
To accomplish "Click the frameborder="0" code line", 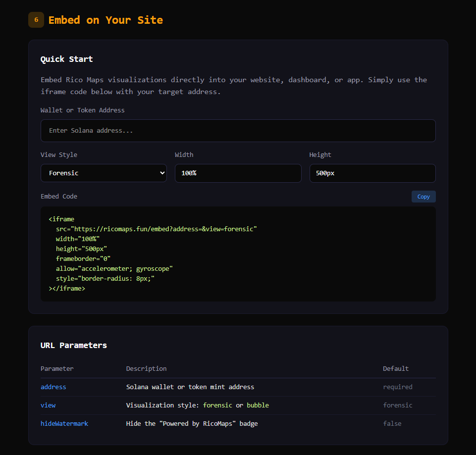I will 83,258.
